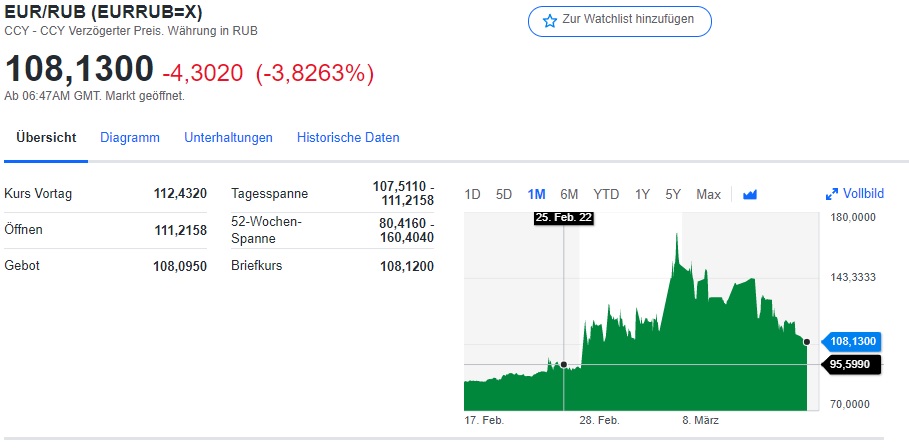Expand chart with the Vollbild arrows icon
909x448 pixels.
[x=831, y=194]
